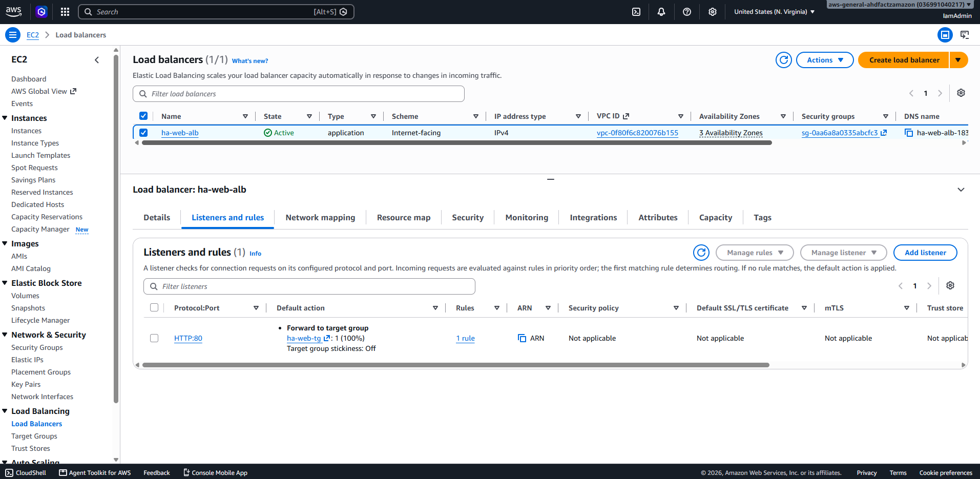Open Target Groups in the sidebar
Screen dimensions: 980x479
[x=34, y=436]
